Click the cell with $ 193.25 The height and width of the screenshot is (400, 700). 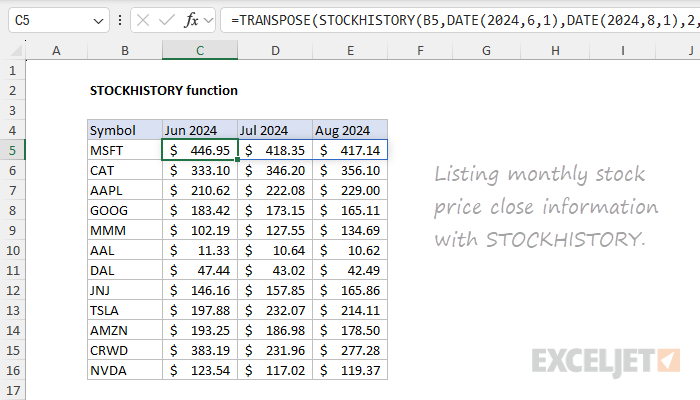click(x=200, y=330)
